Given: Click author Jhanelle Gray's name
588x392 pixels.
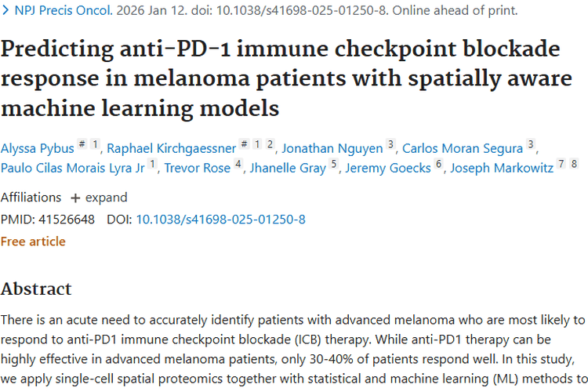Looking at the screenshot, I should pos(287,167).
